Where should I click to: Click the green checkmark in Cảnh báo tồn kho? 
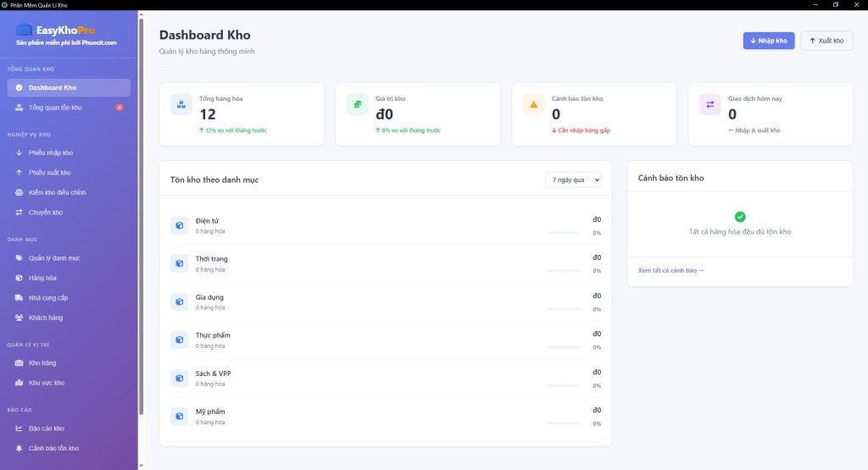click(740, 217)
